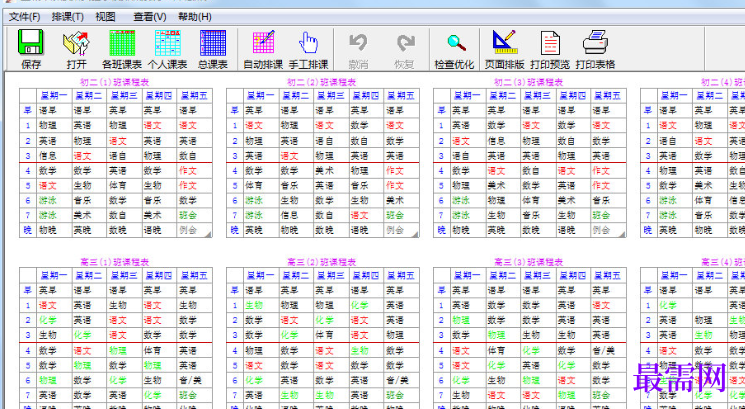Open the 帮助(H) menu
This screenshot has height=409, width=745.
tap(195, 17)
